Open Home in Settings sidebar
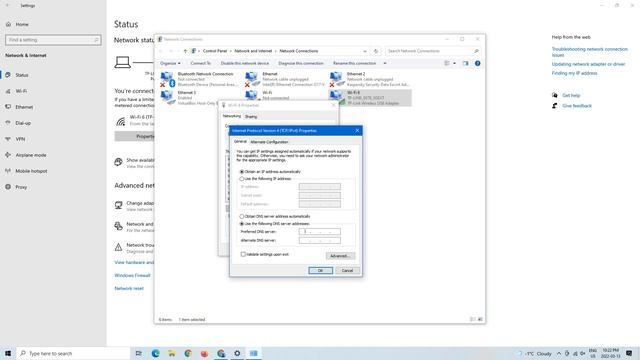 [22, 24]
